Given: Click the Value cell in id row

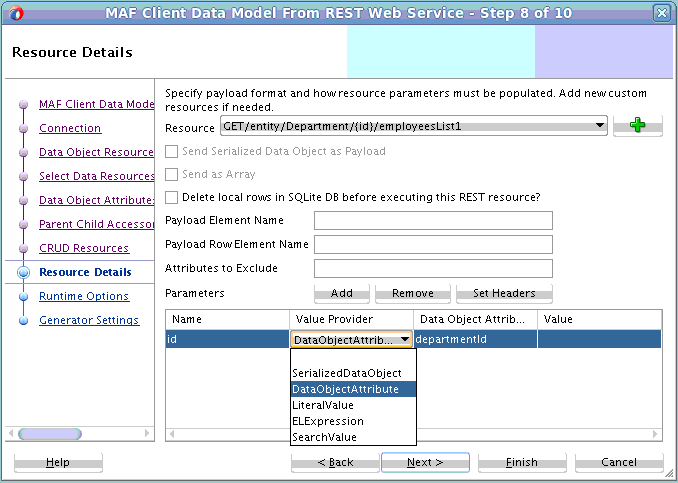Looking at the screenshot, I should (x=599, y=339).
